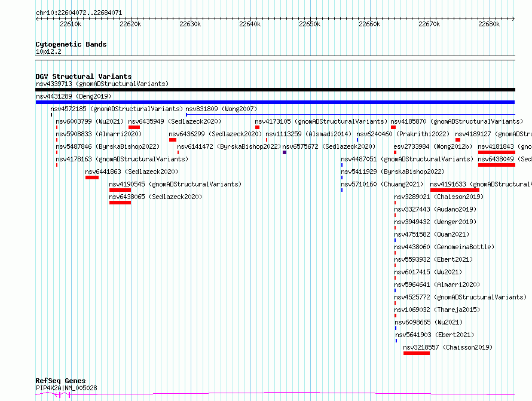Click nsv6438065 (Sedlazeck2020) label
The width and height of the screenshot is (532, 401).
[156, 197]
